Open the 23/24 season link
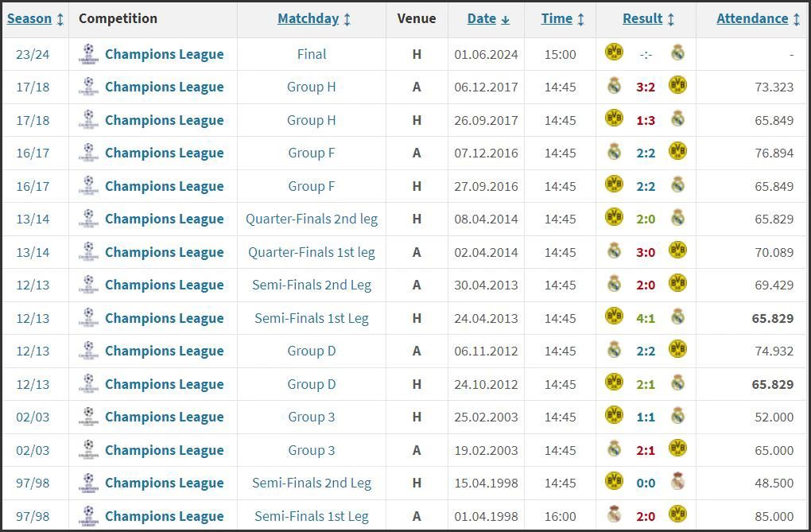 (33, 54)
